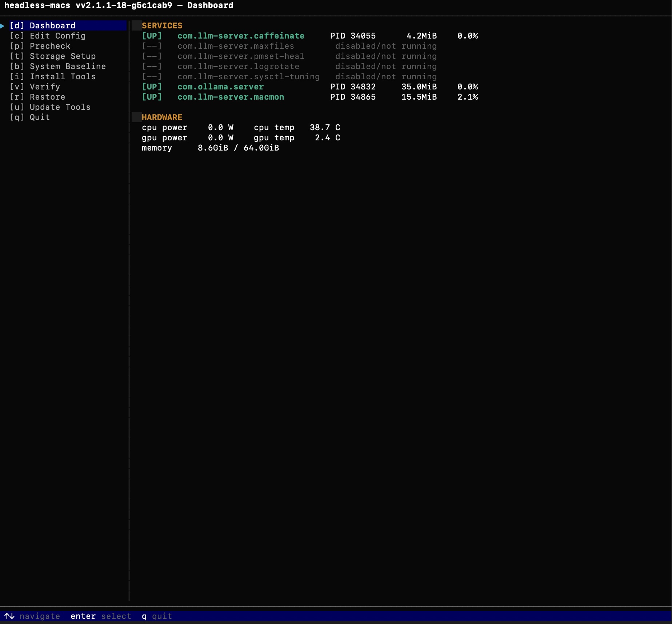Click the memory 8.6GiB / 64.0GiB reading
672x624 pixels.
(211, 148)
